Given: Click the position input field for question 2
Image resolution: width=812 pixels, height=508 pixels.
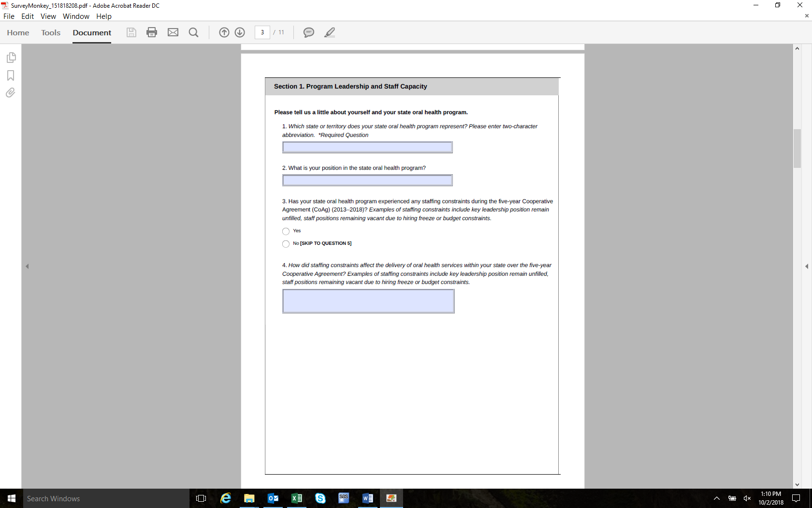Looking at the screenshot, I should pos(368,180).
